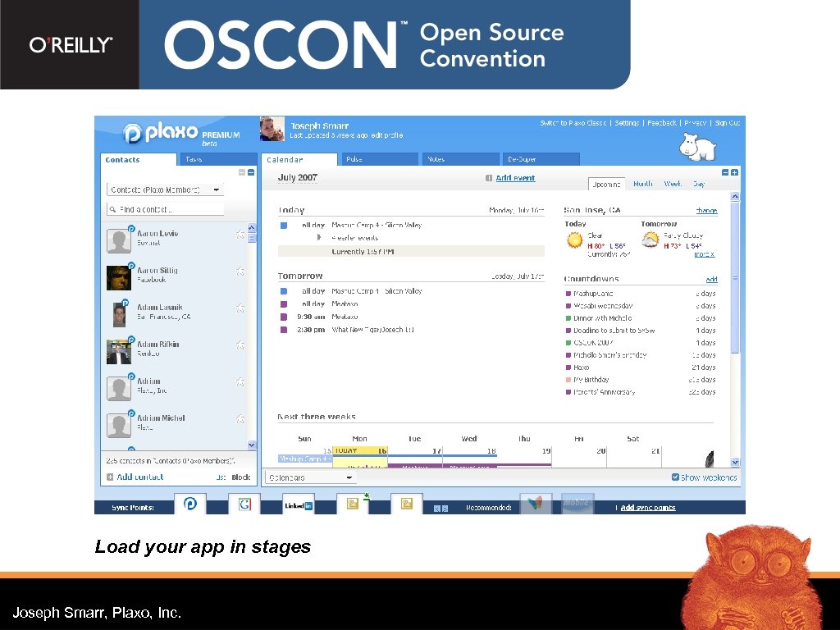Click the Plaxo logo icon

[x=132, y=134]
